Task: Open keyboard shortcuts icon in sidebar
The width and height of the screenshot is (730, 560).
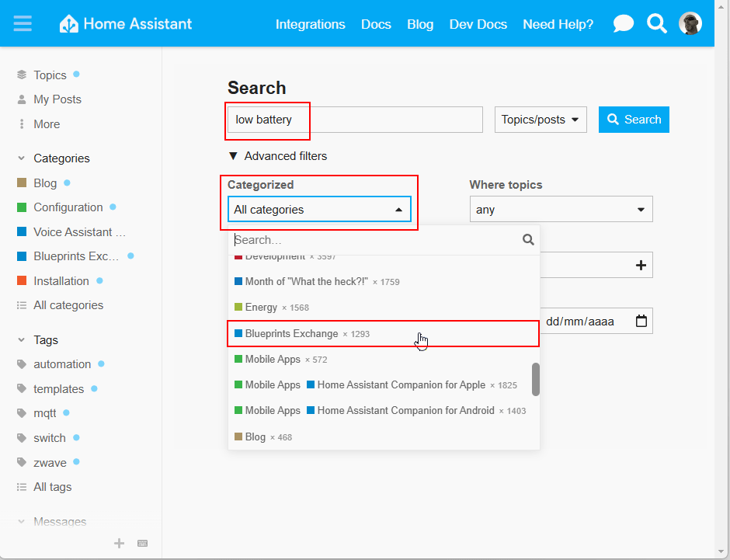Action: pos(142,544)
